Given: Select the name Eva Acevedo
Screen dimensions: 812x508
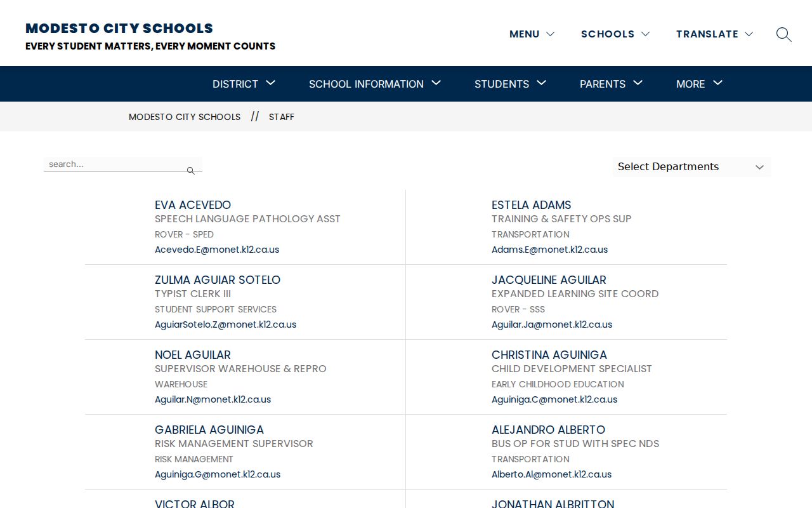Looking at the screenshot, I should [x=193, y=205].
